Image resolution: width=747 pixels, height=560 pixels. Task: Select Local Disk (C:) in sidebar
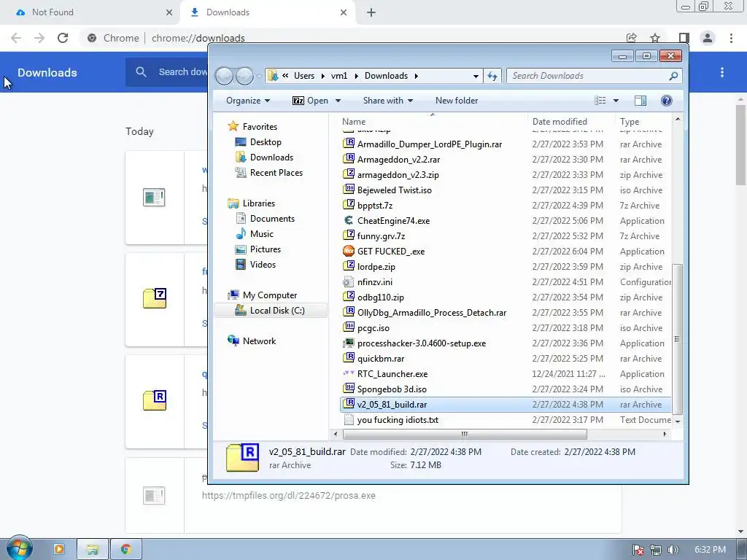pos(271,311)
